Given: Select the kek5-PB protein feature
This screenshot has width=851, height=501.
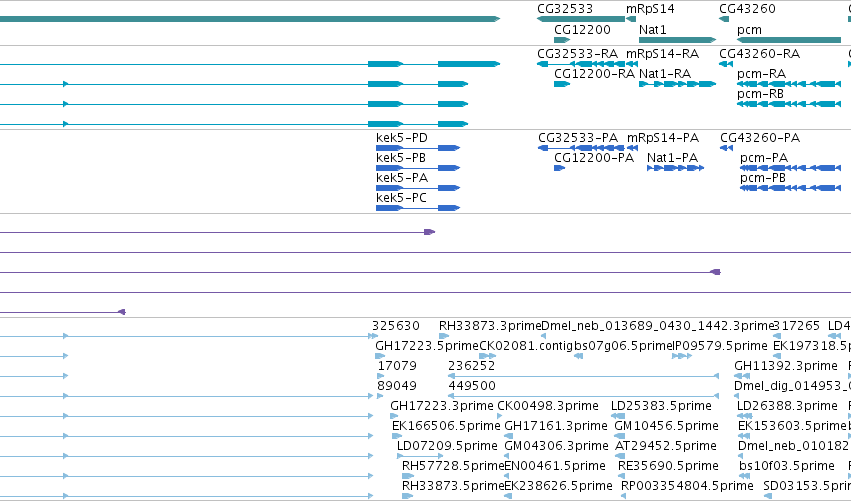Looking at the screenshot, I should (x=418, y=168).
